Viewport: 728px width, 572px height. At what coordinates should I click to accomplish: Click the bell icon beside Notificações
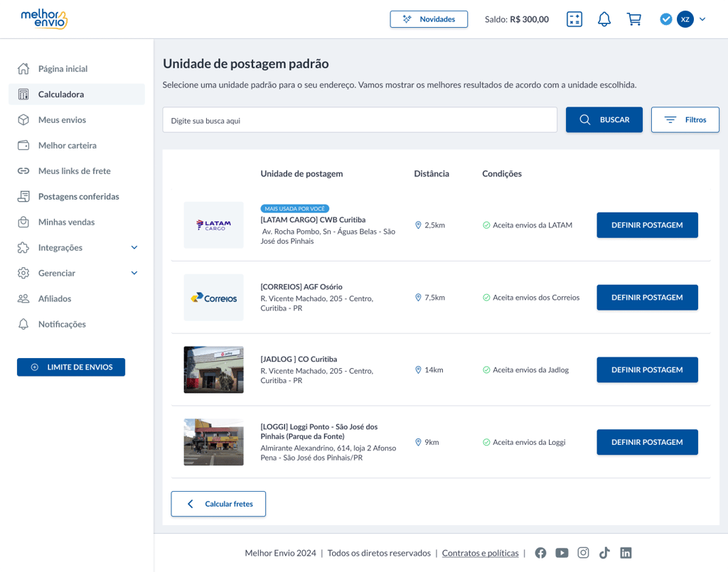pyautogui.click(x=23, y=324)
